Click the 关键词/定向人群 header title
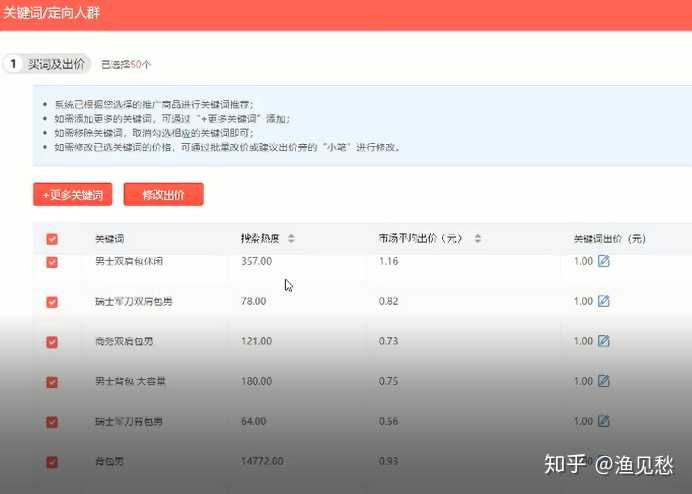 point(51,14)
